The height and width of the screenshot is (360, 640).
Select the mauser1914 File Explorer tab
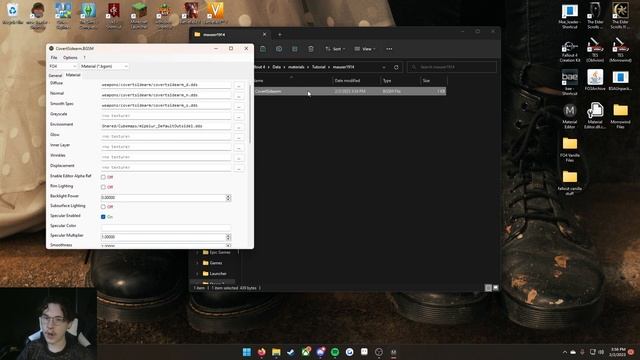[x=231, y=35]
